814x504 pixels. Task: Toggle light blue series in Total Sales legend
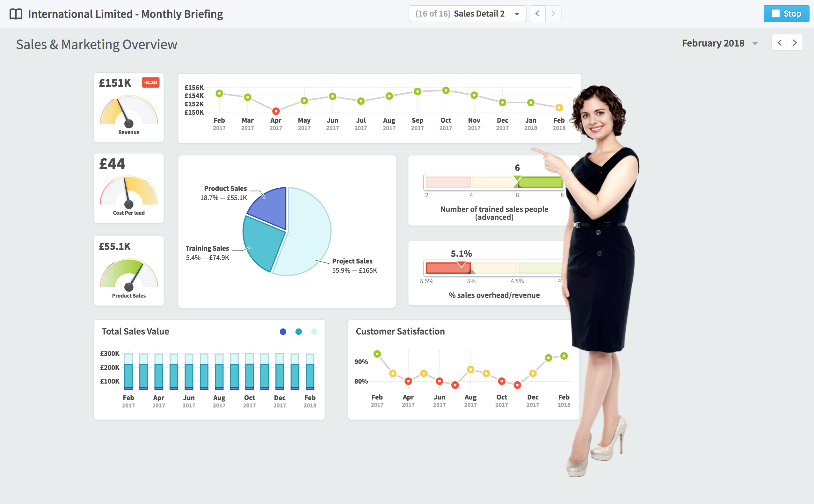(314, 332)
